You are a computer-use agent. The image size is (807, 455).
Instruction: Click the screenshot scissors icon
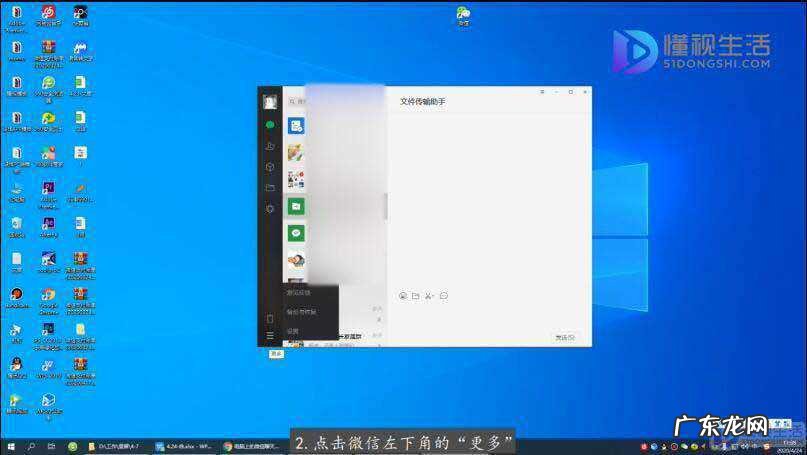tap(429, 296)
